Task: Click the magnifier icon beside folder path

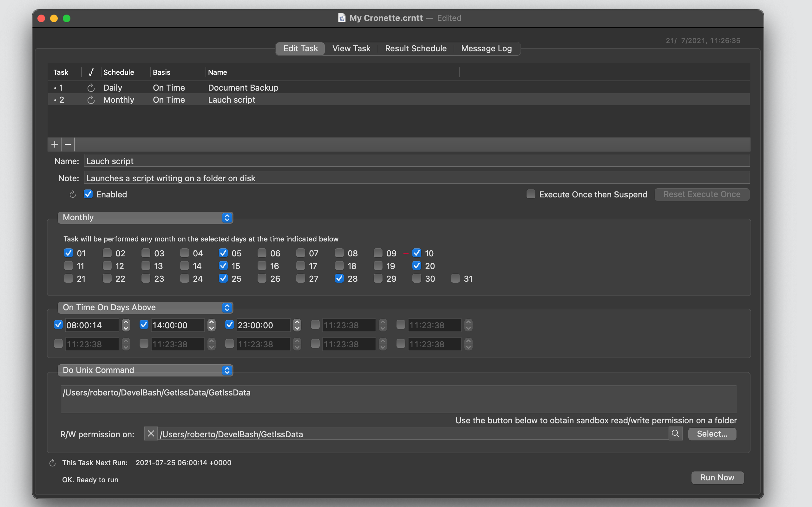Action: coord(675,433)
